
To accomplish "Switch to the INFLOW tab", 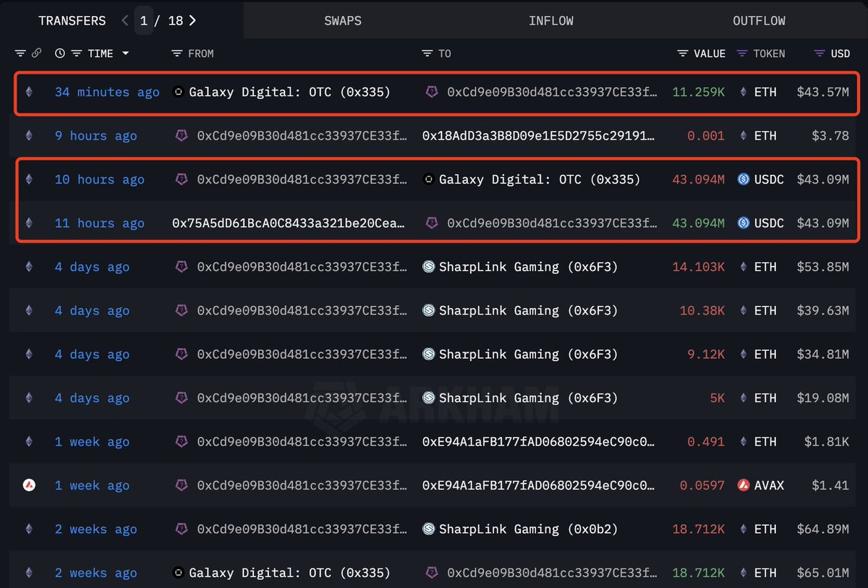I will (551, 20).
